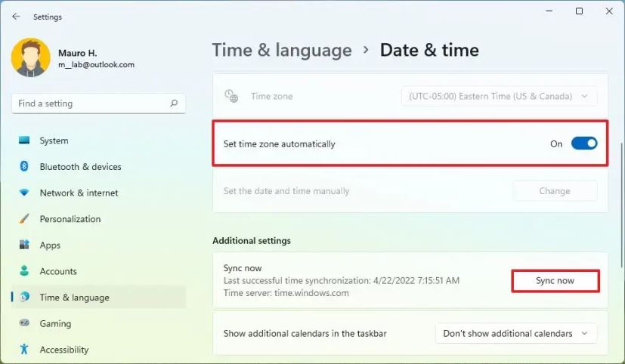The height and width of the screenshot is (364, 625).
Task: Click the Apps icon in sidebar
Action: [24, 245]
